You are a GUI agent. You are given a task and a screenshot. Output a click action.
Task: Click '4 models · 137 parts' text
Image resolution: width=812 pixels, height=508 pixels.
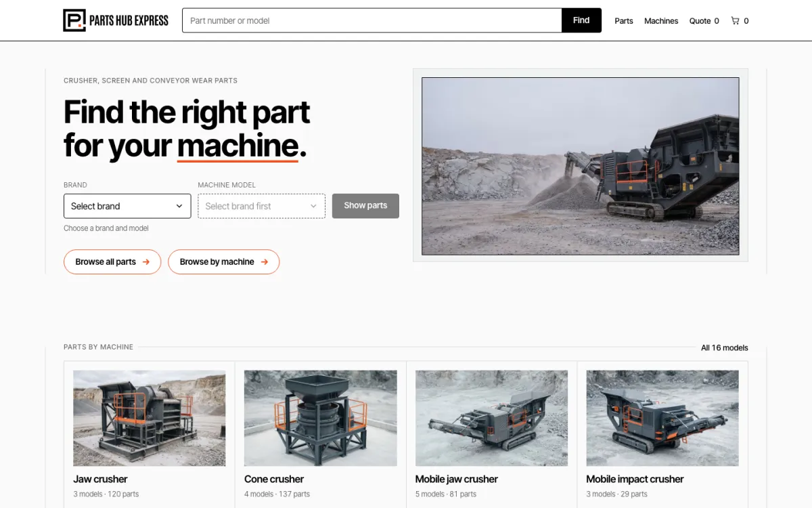(277, 494)
